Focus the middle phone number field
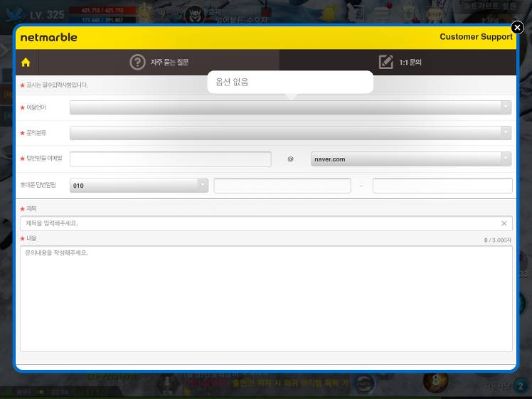This screenshot has height=399, width=532. click(x=282, y=186)
